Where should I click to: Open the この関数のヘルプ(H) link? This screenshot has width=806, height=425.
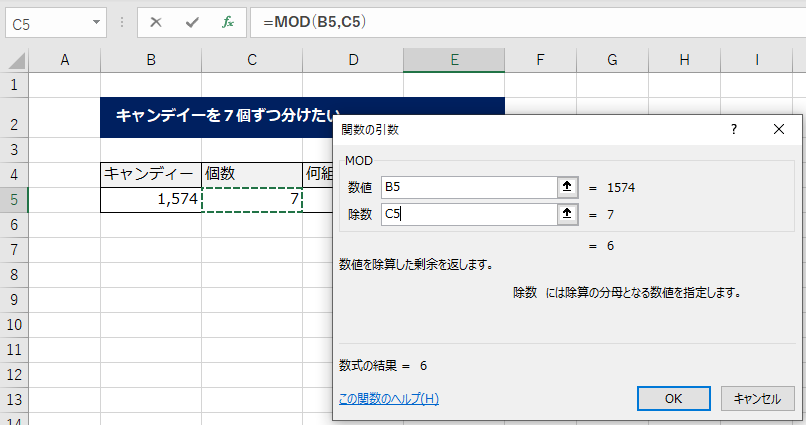coord(388,399)
